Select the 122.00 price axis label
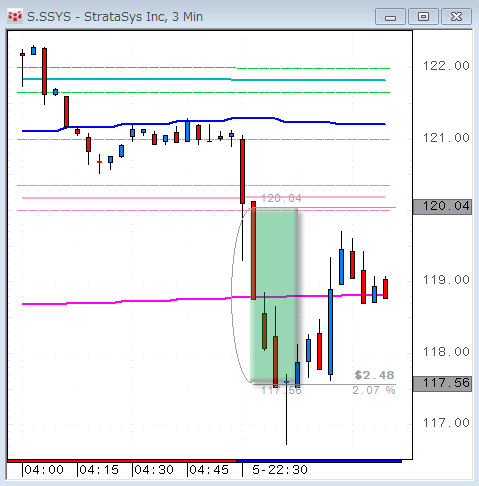Viewport: 479px width, 486px height. coord(446,66)
